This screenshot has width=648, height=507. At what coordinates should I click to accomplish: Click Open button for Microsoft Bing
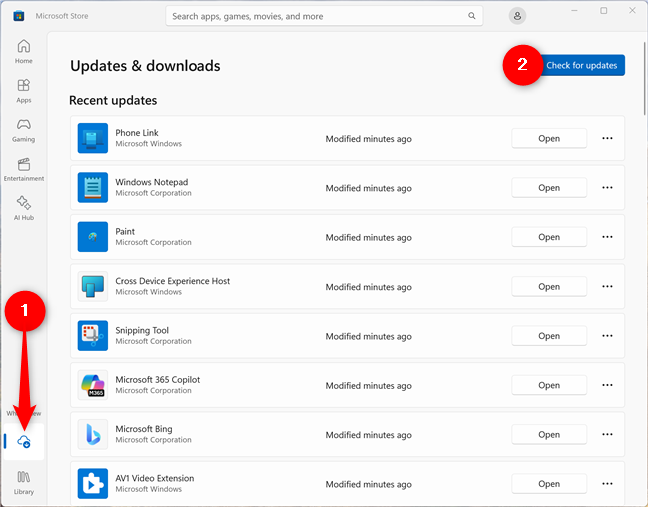tap(549, 434)
